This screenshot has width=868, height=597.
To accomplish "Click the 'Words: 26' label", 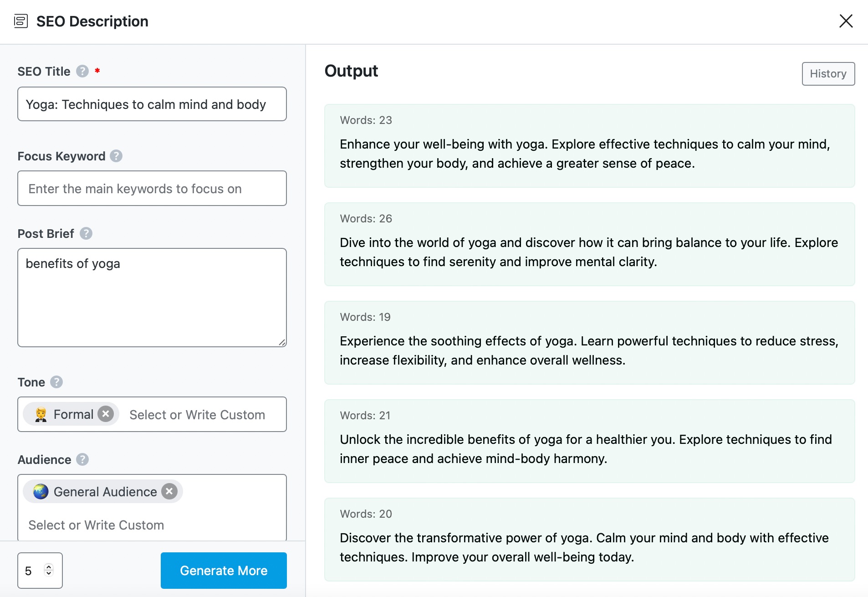I will pyautogui.click(x=366, y=219).
